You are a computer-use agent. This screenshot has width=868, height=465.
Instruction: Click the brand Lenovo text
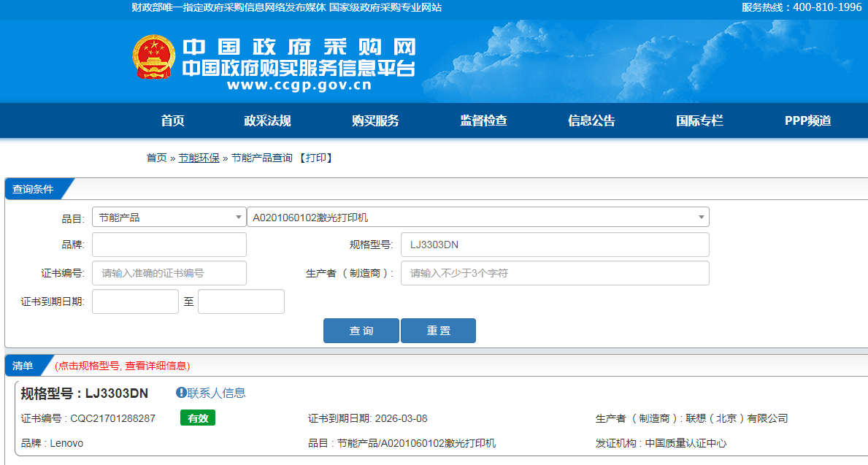click(66, 443)
